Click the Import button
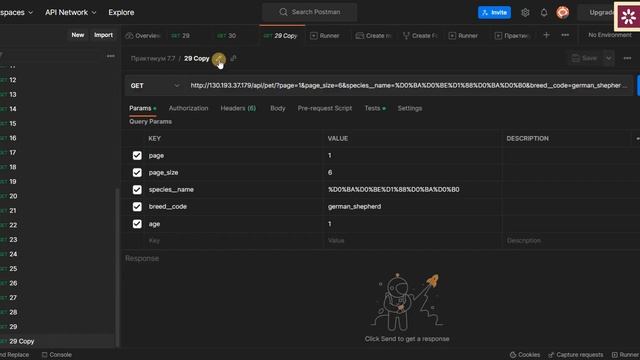Viewport: 640px width, 360px height. (103, 35)
